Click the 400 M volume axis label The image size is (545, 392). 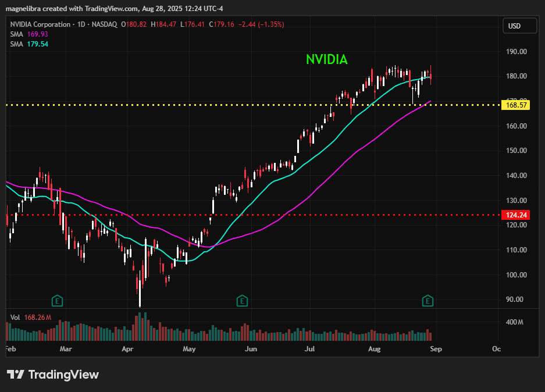pyautogui.click(x=514, y=322)
